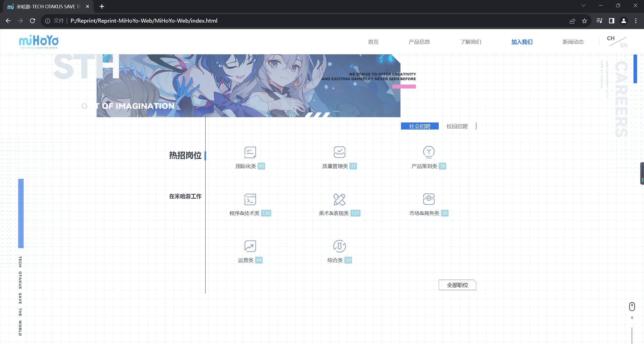Click the 产品策划类 label link

[x=424, y=166]
